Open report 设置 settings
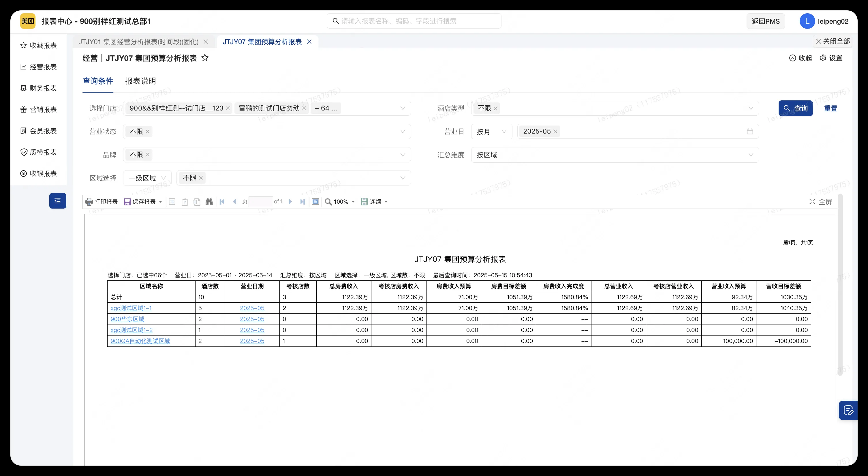 tap(831, 58)
